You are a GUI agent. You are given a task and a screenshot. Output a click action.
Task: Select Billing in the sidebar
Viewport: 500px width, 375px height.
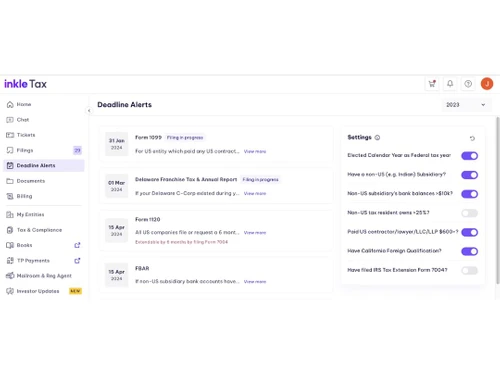tap(43, 196)
